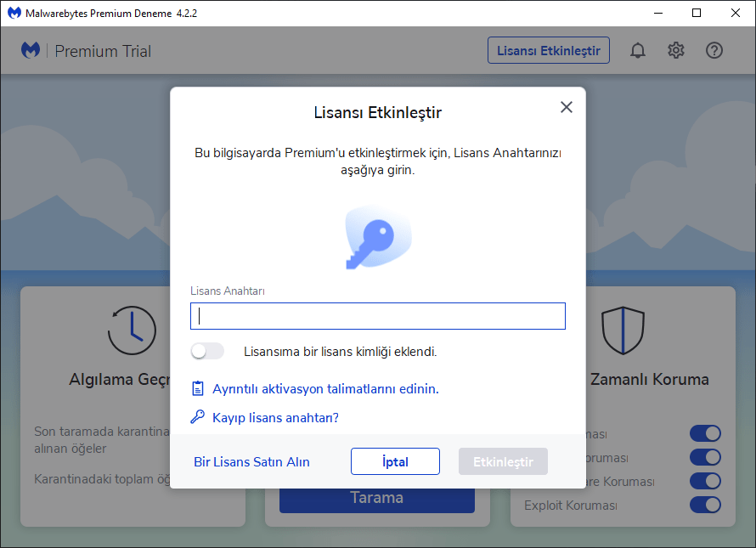Toggle license ID switch in dialog
756x548 pixels.
[x=207, y=351]
